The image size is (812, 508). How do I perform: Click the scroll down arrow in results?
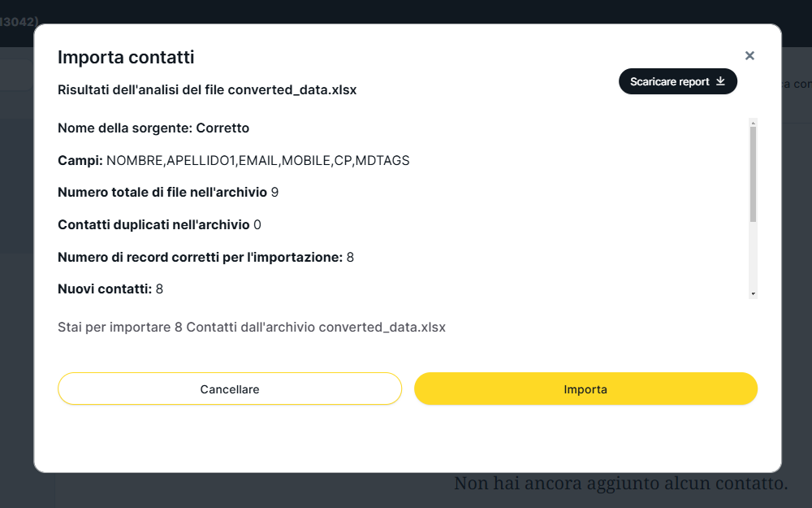tap(754, 293)
